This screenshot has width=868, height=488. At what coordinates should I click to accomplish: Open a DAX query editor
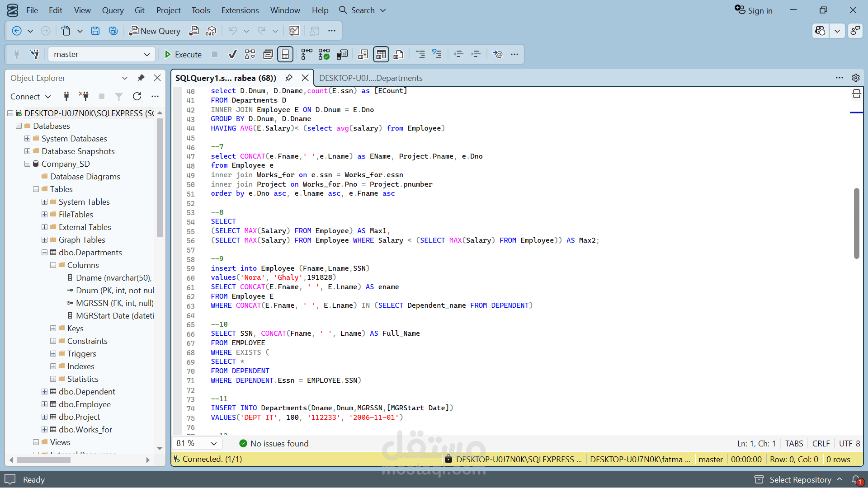tap(211, 31)
